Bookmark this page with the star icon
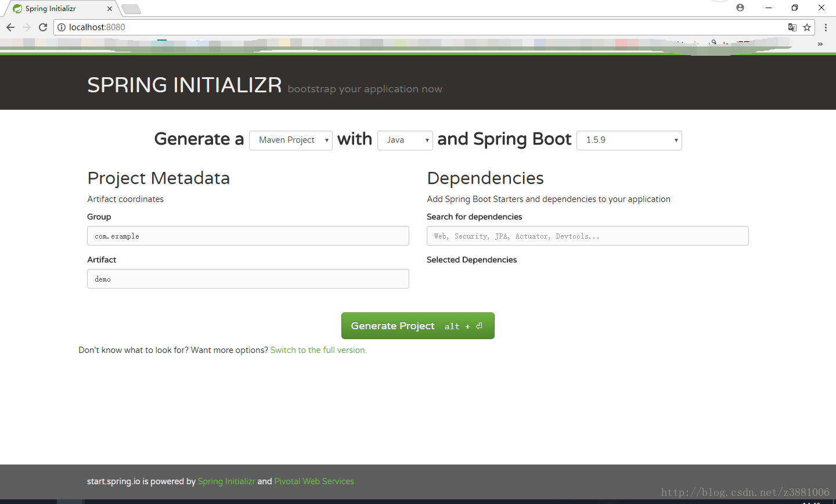Screen dimensions: 836x504 pyautogui.click(x=807, y=27)
